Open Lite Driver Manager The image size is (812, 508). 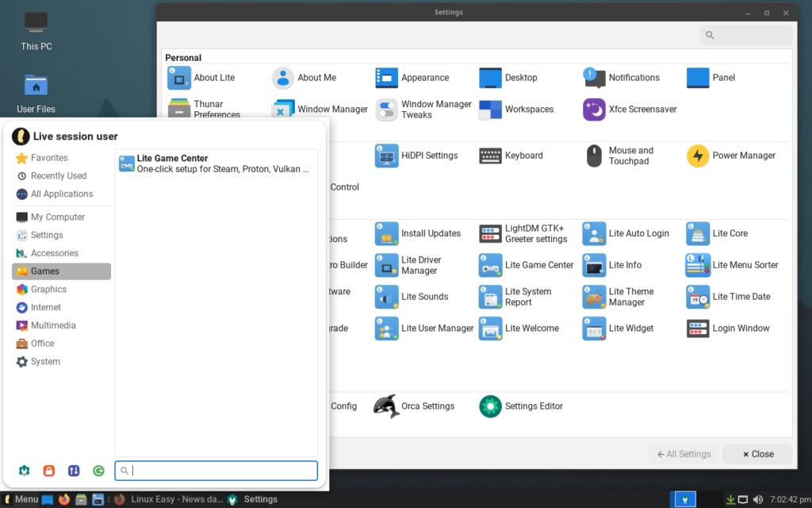point(408,265)
